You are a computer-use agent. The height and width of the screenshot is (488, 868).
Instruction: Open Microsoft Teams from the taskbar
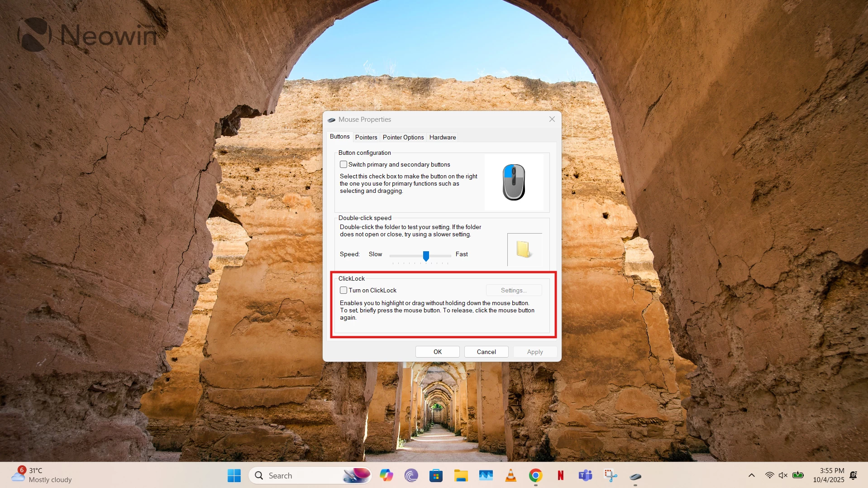(585, 475)
